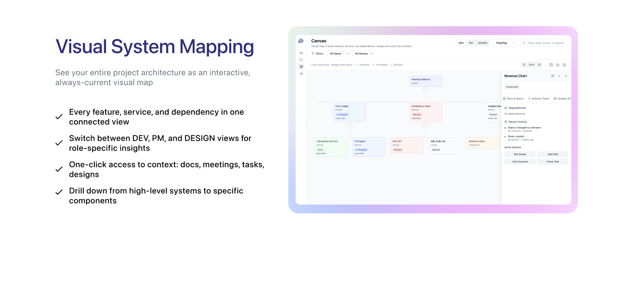Click the Visual System Mapping heading
Screen dimensions: 644x297
[155, 47]
